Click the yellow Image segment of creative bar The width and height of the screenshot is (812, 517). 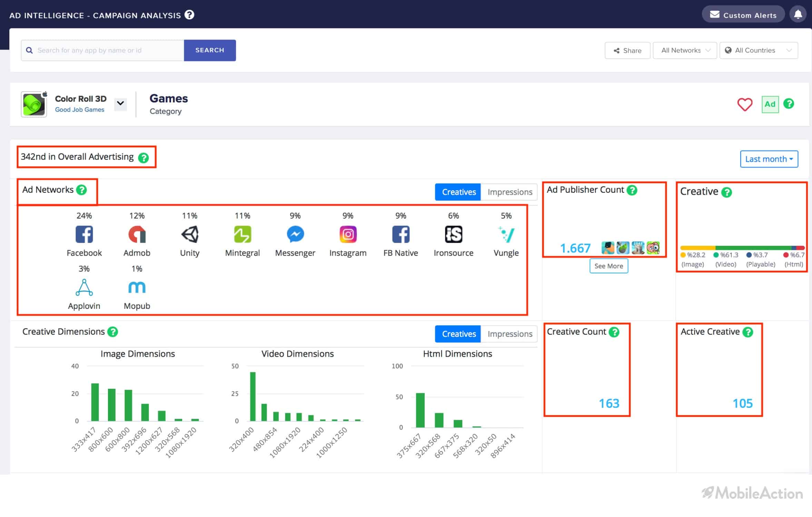pyautogui.click(x=698, y=248)
